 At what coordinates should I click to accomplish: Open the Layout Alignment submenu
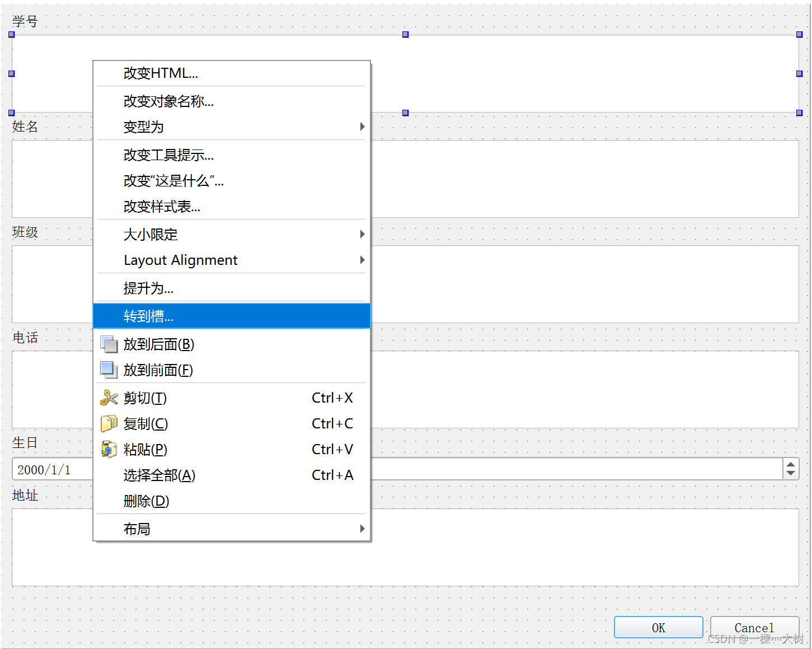pyautogui.click(x=232, y=260)
